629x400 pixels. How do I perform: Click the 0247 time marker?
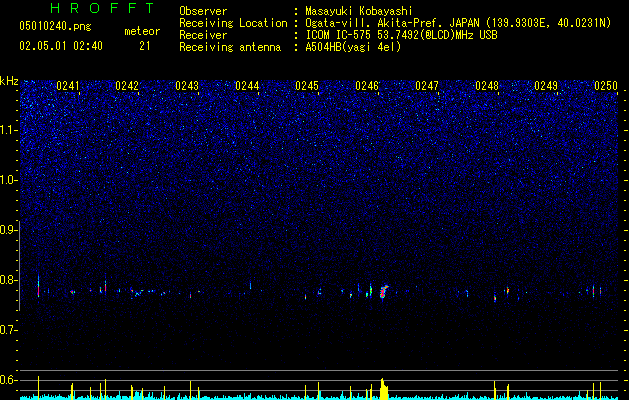tap(427, 86)
